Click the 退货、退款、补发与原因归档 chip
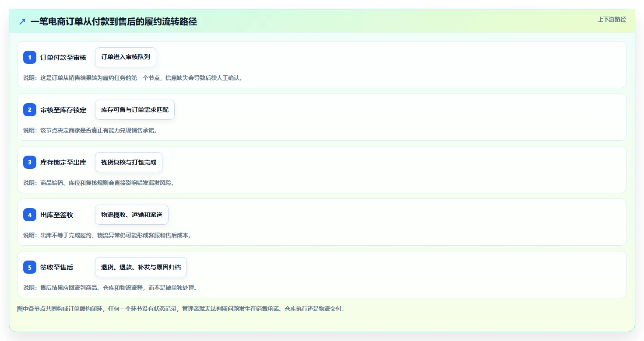Screen dimensions: 644x341 click(141, 267)
